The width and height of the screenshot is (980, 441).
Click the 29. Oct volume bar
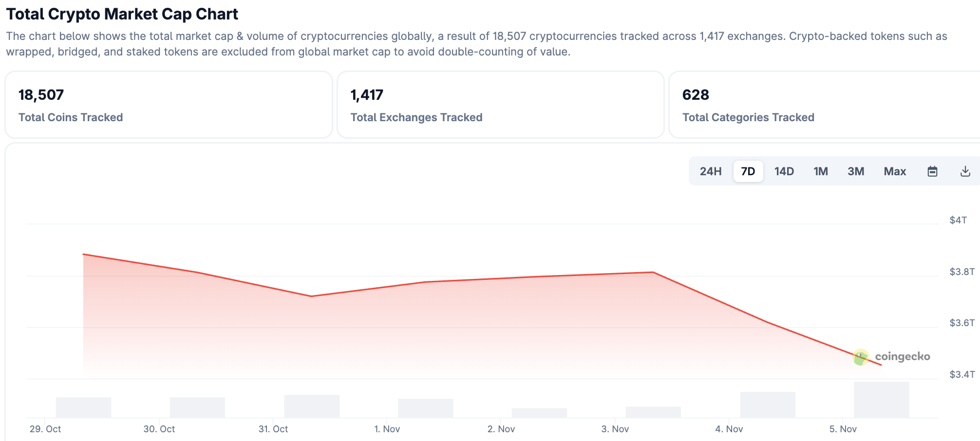(x=83, y=407)
